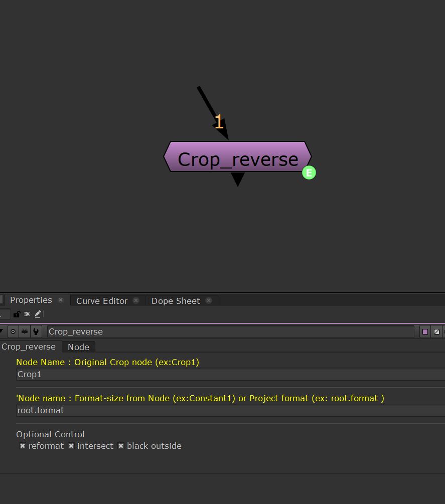This screenshot has width=445, height=504.
Task: Switch to the Node tab
Action: coord(78,347)
